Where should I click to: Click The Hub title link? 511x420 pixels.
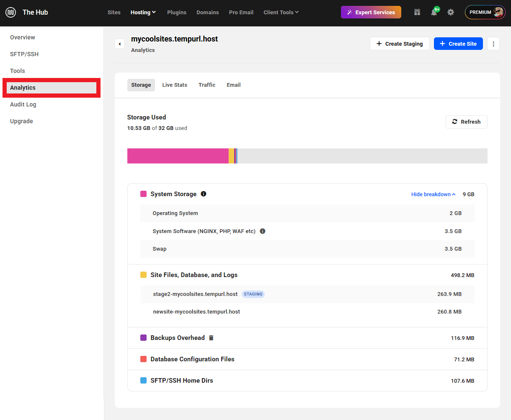click(35, 12)
